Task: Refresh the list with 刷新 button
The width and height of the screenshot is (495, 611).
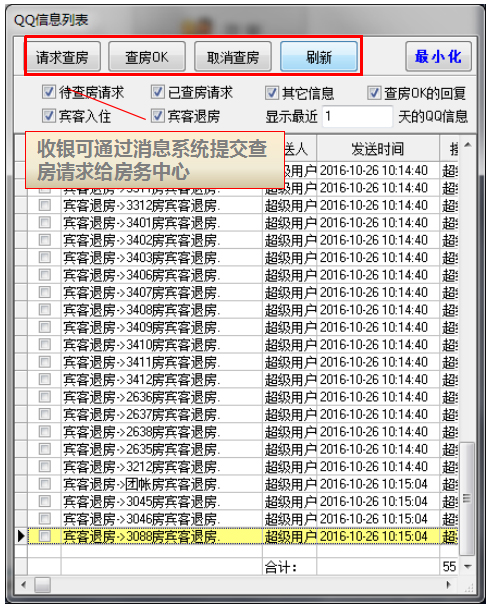Action: point(319,57)
